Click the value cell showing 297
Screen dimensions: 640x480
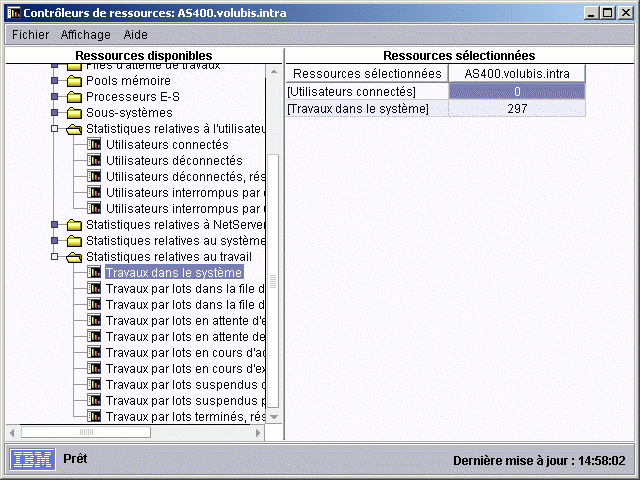click(517, 109)
